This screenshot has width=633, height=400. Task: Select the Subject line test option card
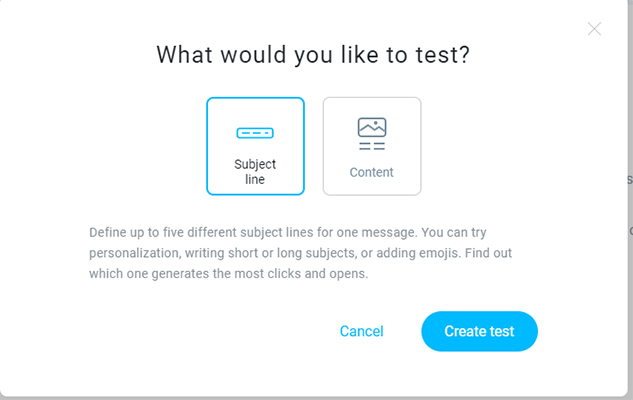tap(255, 146)
